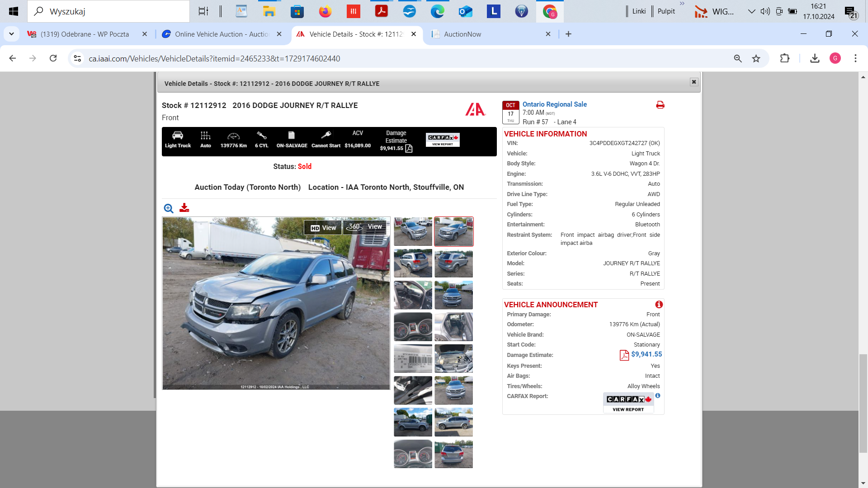Open Firefox from the taskbar
The width and height of the screenshot is (868, 488).
[325, 11]
